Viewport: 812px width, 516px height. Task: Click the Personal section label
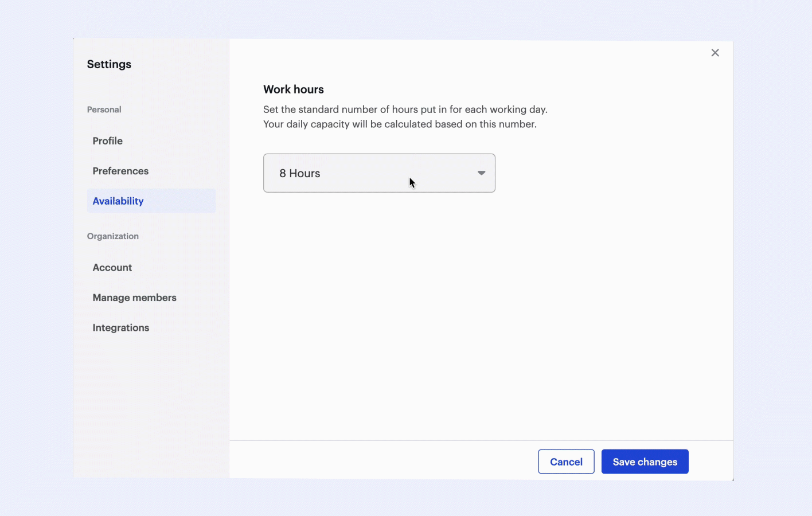click(104, 110)
